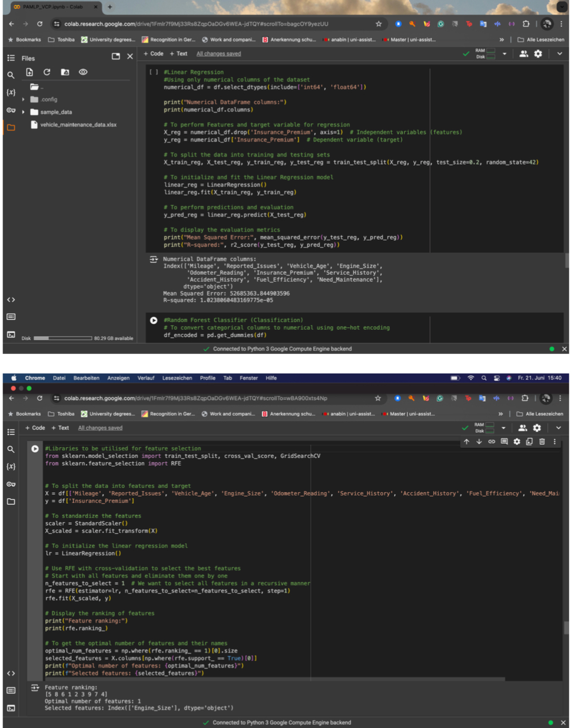Open new tab plus button in upper window
Screen dimensions: 573x728
point(110,7)
